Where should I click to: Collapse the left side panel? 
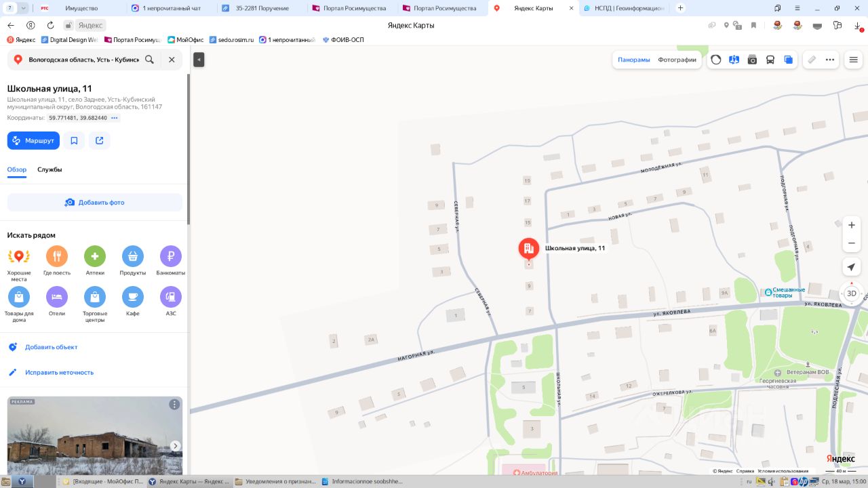(x=199, y=60)
